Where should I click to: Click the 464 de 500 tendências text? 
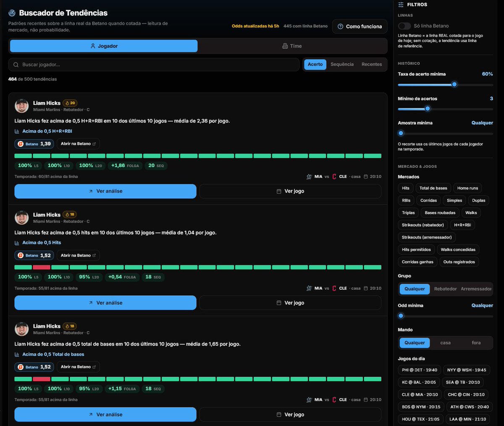pos(32,79)
